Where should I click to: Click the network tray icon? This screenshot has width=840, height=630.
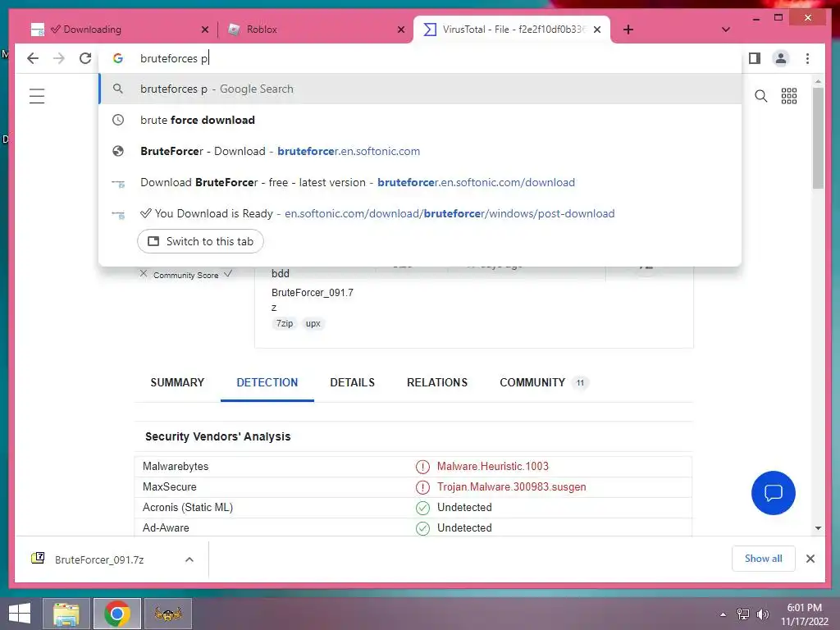pos(743,614)
